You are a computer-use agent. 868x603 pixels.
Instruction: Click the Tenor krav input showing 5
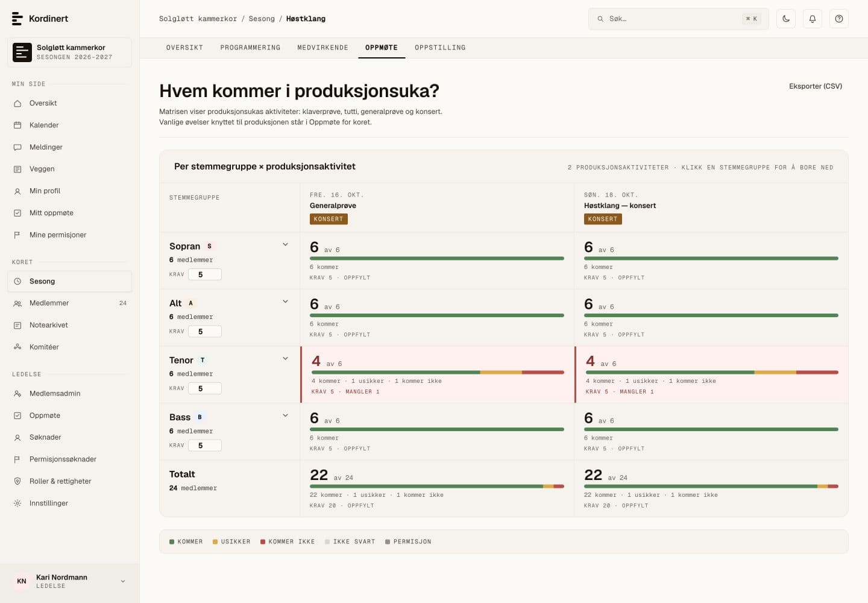205,388
